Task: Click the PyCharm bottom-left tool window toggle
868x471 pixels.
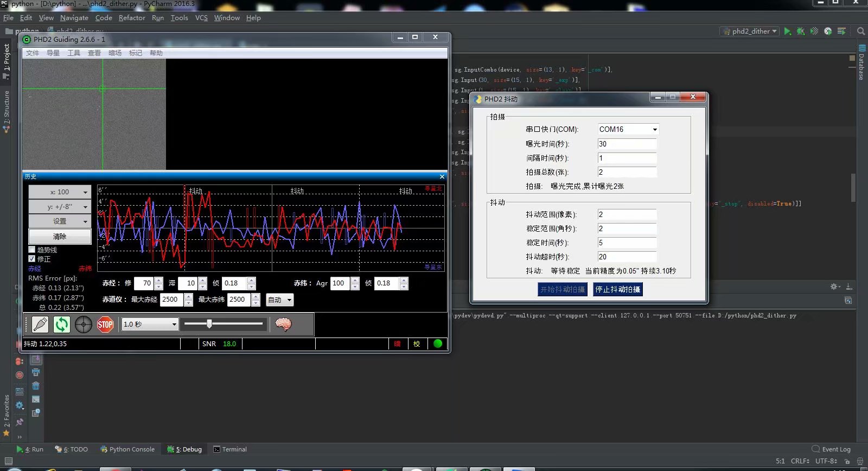Action: pyautogui.click(x=8, y=461)
